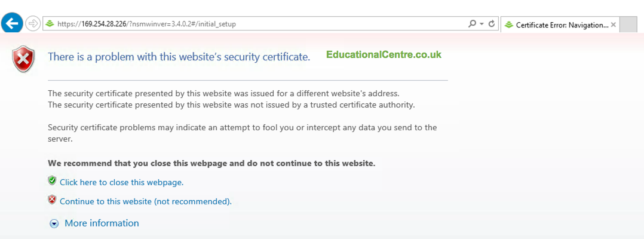Screen dimensions: 644x239
Task: Click here to close this webpage link
Action: pos(121,182)
